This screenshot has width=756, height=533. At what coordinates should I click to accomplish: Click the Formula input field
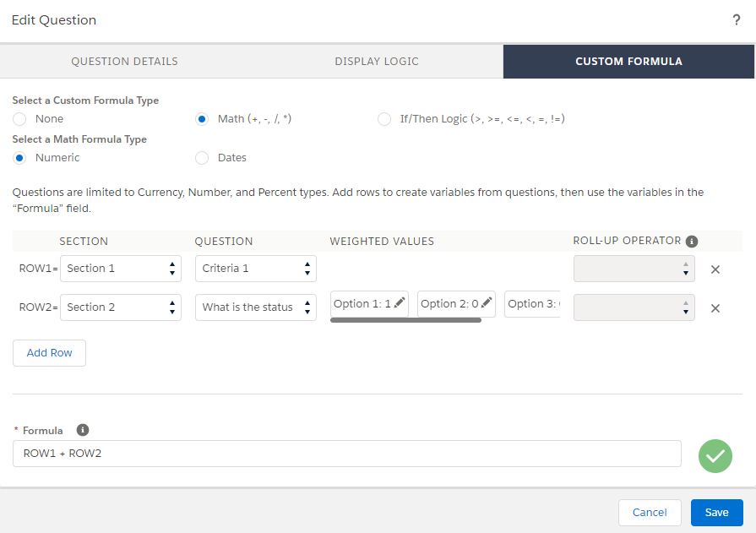pos(346,454)
